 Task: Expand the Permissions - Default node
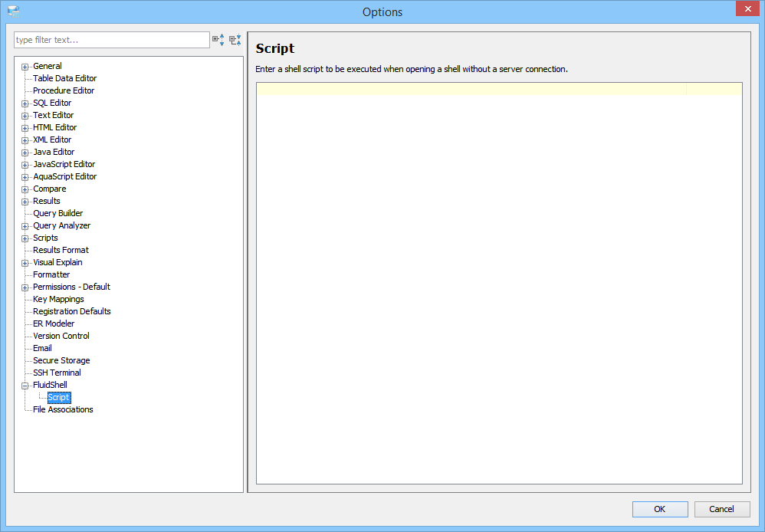[x=25, y=287]
